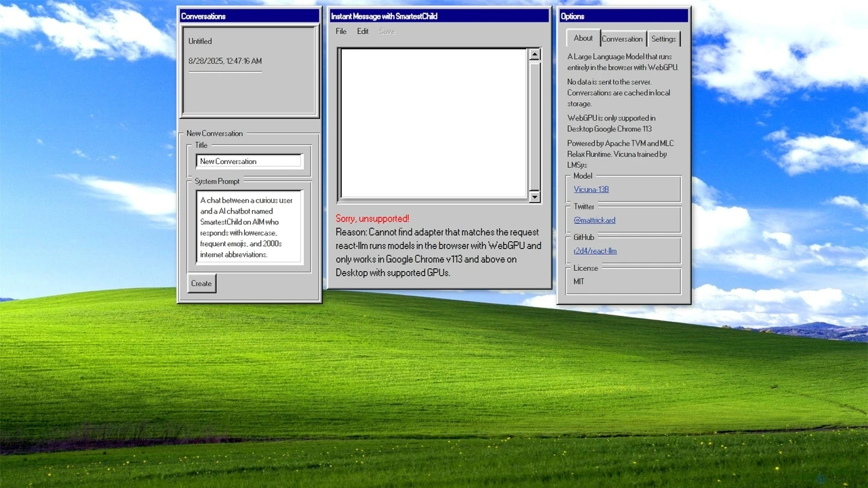Click the chat scrollbar up arrow
The image size is (868, 488).
pyautogui.click(x=534, y=55)
